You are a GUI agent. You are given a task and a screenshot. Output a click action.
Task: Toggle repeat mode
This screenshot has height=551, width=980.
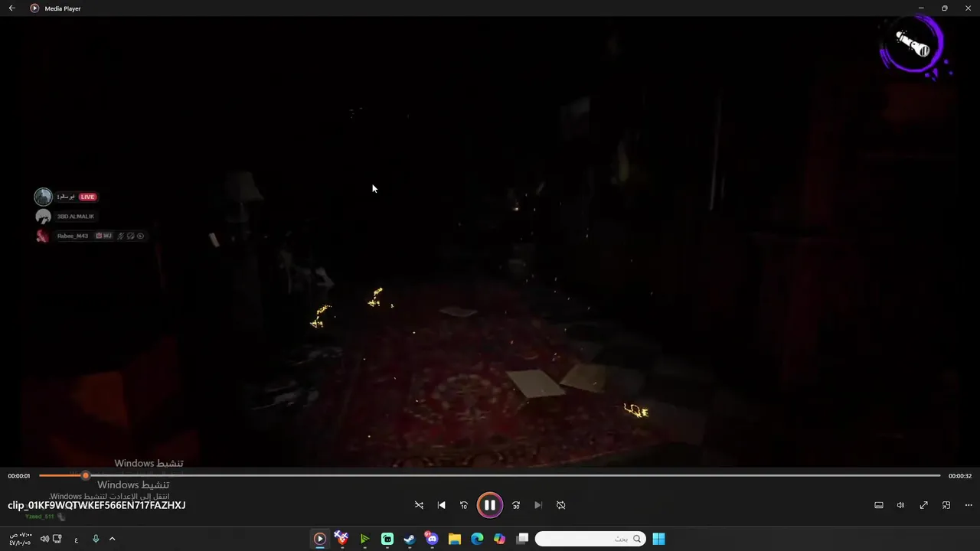click(560, 505)
